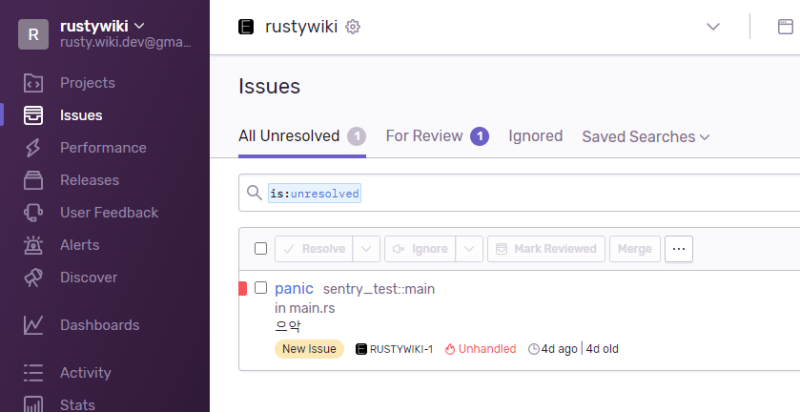800x412 pixels.
Task: Click the Mark Reviewed button
Action: click(546, 249)
